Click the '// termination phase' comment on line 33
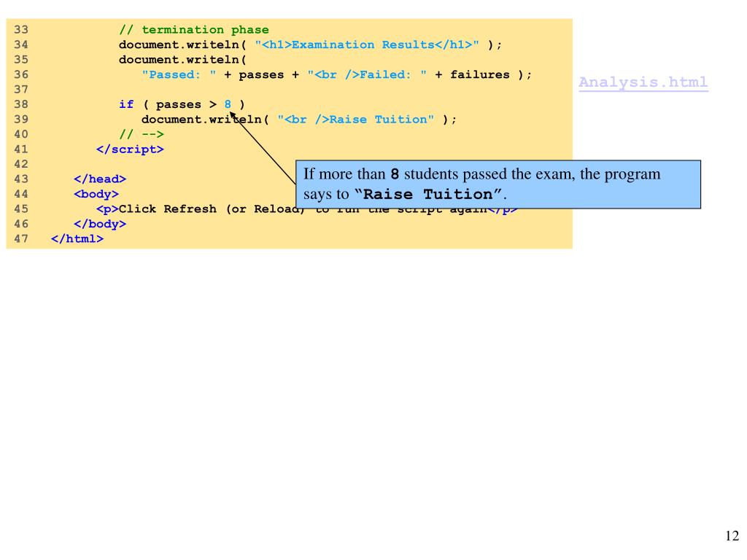The height and width of the screenshot is (560, 747). tap(194, 29)
